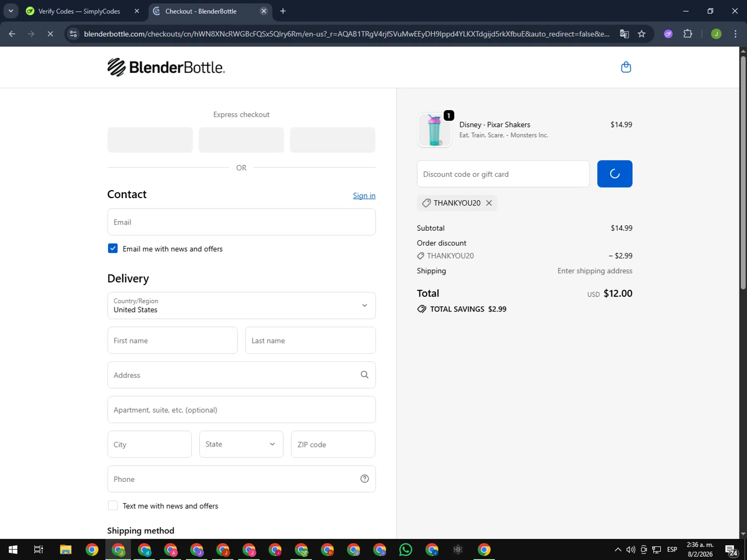Remove the THANKYOU20 discount code tag
This screenshot has height=560, width=747.
[x=489, y=203]
